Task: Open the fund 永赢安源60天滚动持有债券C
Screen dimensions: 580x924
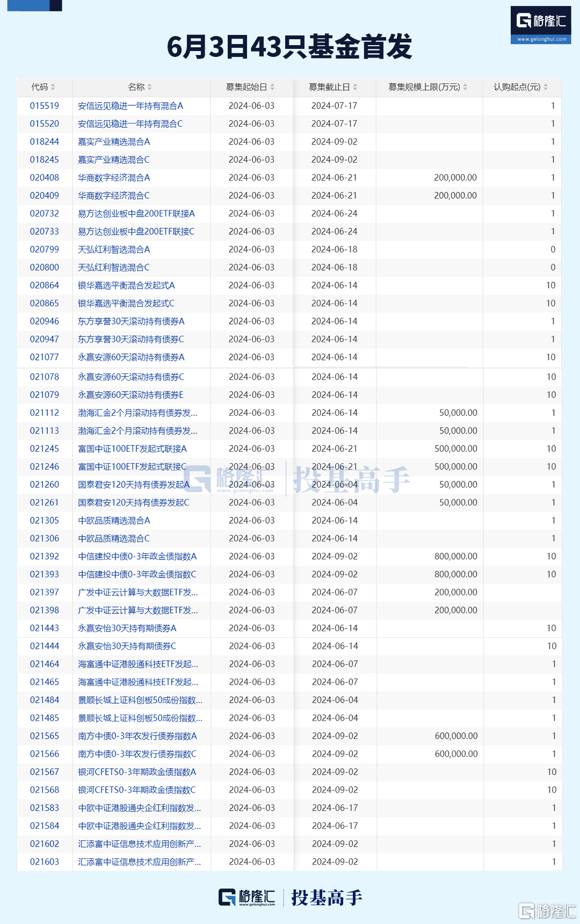Action: pyautogui.click(x=131, y=377)
